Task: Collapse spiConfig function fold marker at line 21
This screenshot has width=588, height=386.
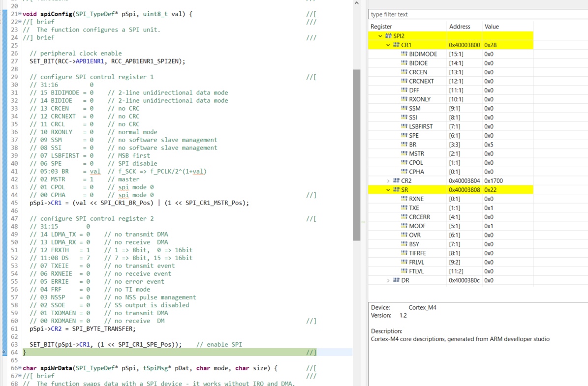Action: [20, 14]
